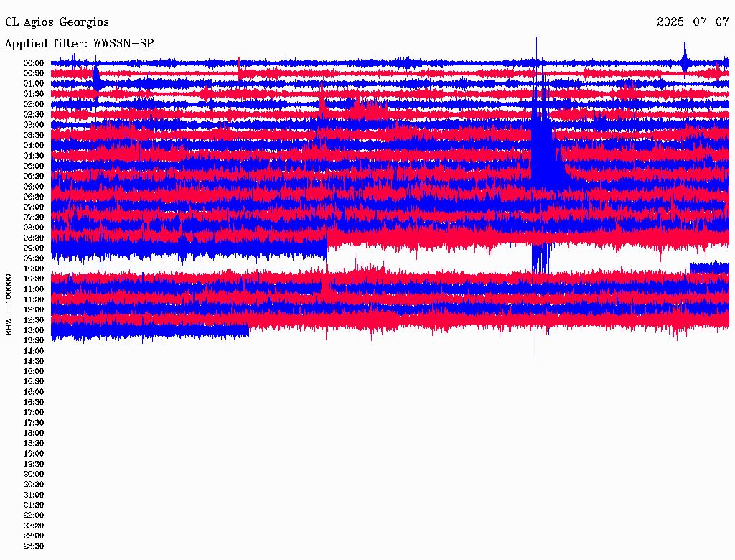Select the 16:00 time label
The width and height of the screenshot is (735, 560).
point(34,392)
